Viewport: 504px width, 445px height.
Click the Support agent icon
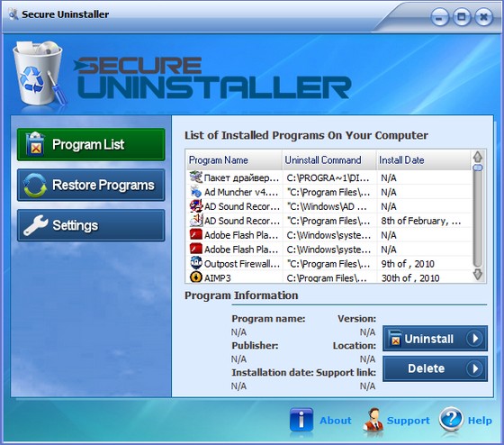(x=373, y=420)
